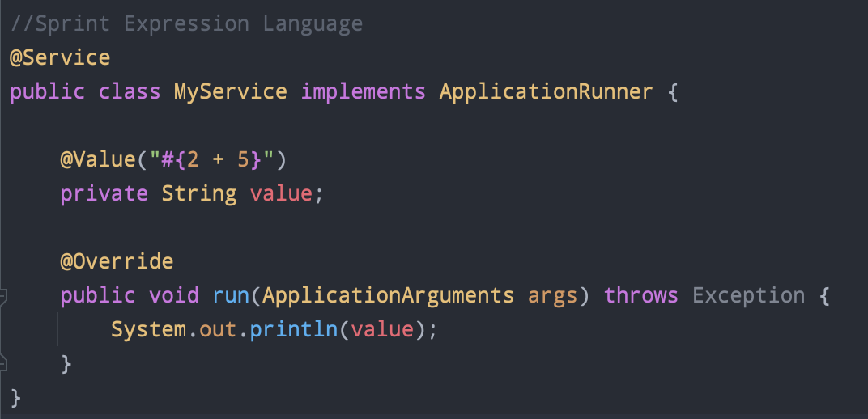
Task: Click the ApplicationRunner interface name
Action: [x=546, y=91]
